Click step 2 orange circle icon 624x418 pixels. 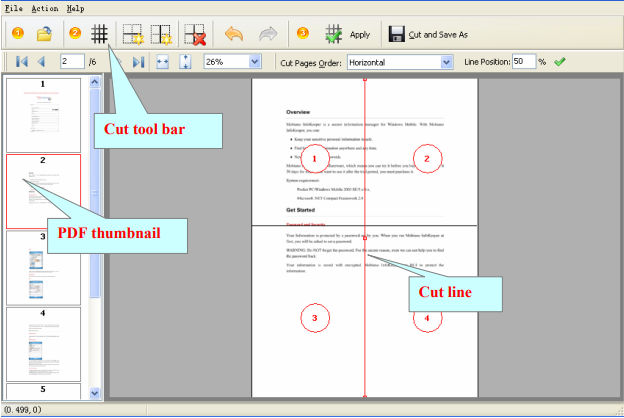(x=75, y=33)
